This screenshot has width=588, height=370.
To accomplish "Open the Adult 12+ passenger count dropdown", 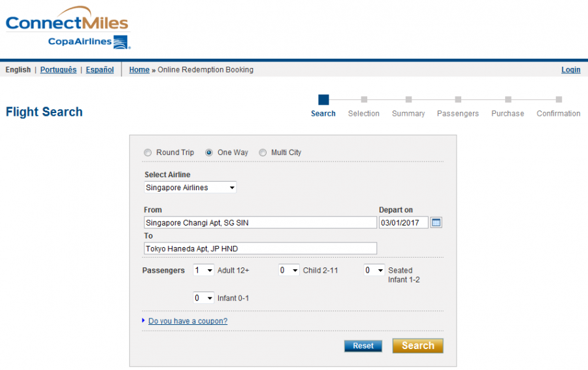I will click(x=203, y=270).
